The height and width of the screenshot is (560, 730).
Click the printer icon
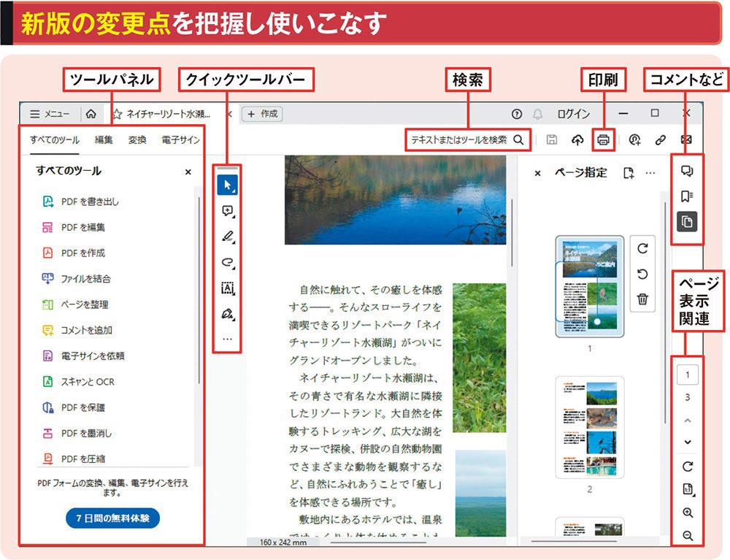[604, 139]
